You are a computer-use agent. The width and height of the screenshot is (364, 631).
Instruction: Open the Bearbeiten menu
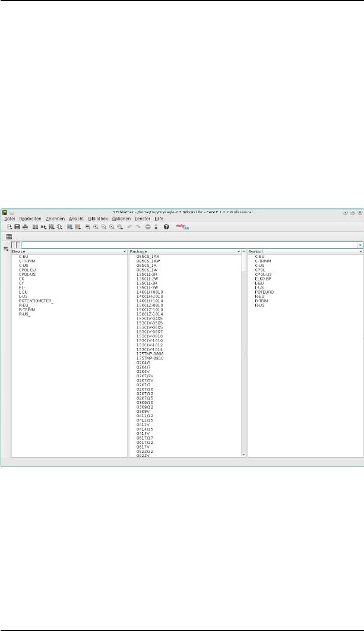[x=30, y=219]
